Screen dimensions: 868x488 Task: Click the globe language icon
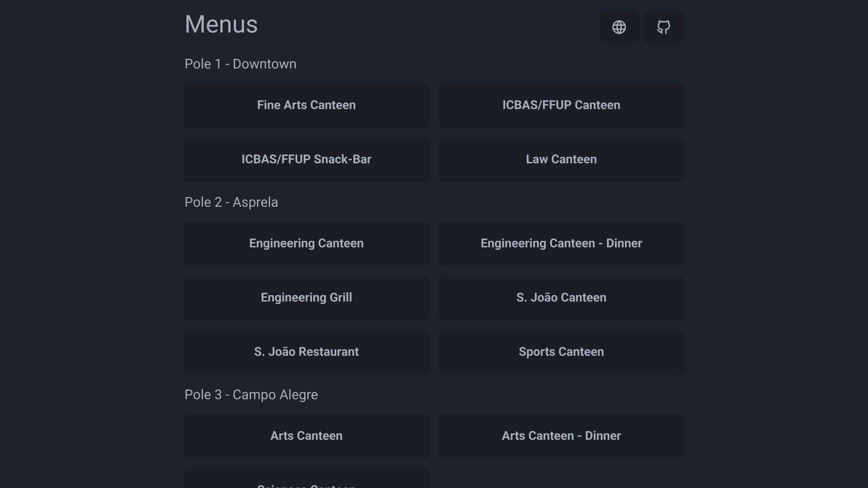(619, 27)
